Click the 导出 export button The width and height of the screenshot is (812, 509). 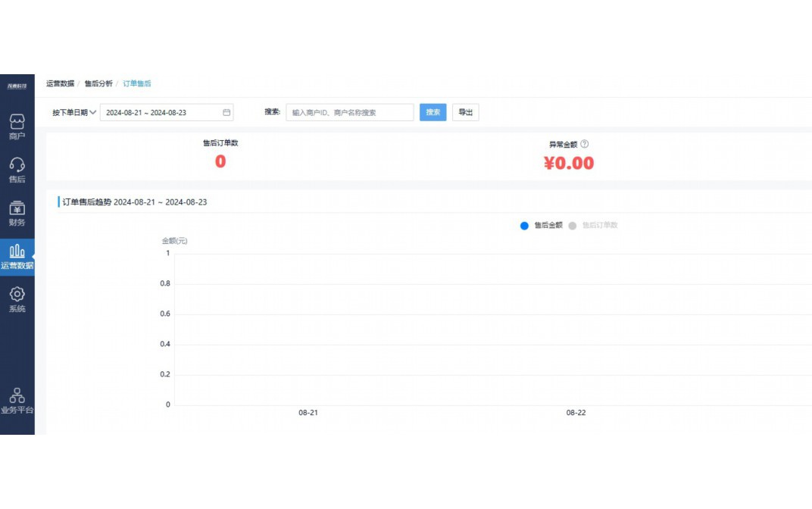click(466, 112)
